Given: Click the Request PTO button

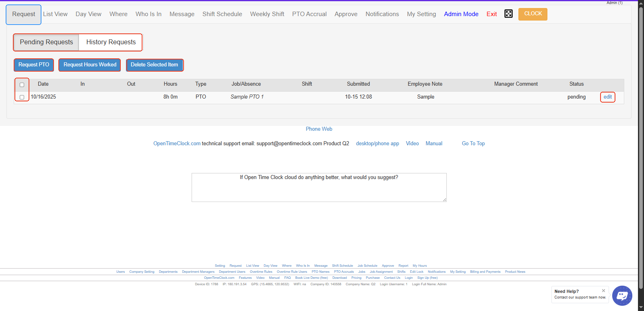Looking at the screenshot, I should point(34,65).
